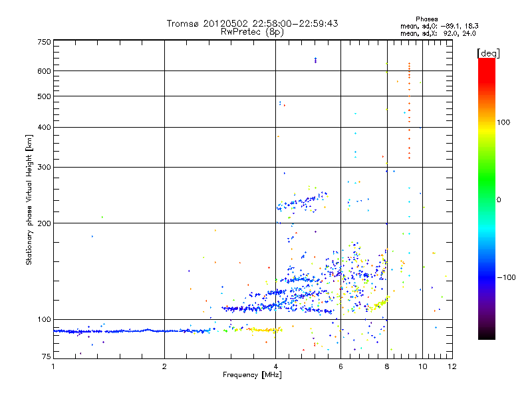Click the y-axis tick label '100' on height axis
The width and height of the screenshot is (532, 399).
click(44, 319)
